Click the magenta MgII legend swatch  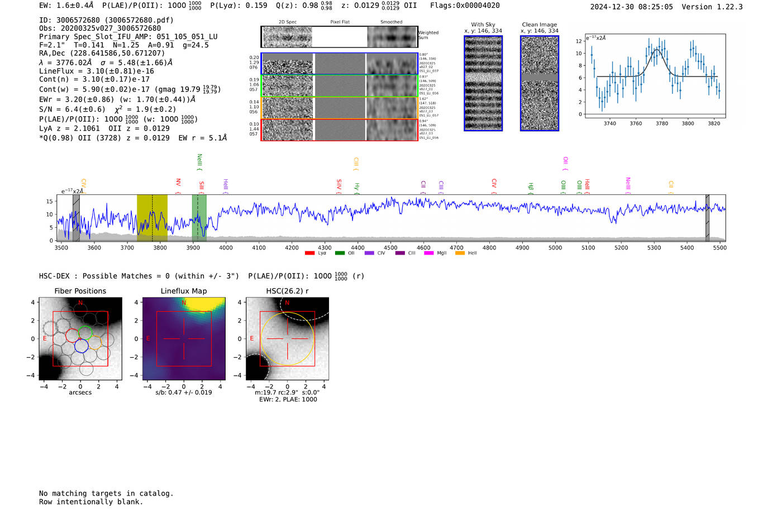click(x=428, y=253)
